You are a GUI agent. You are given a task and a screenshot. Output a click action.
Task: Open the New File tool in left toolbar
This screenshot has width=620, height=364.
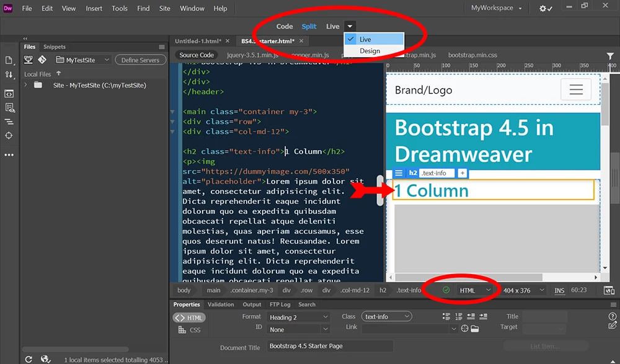9,60
